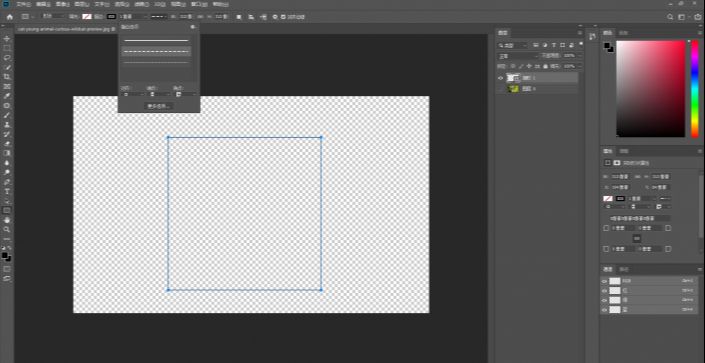705x363 pixels.
Task: Click the stroke color swatch in options bar
Action: point(112,17)
